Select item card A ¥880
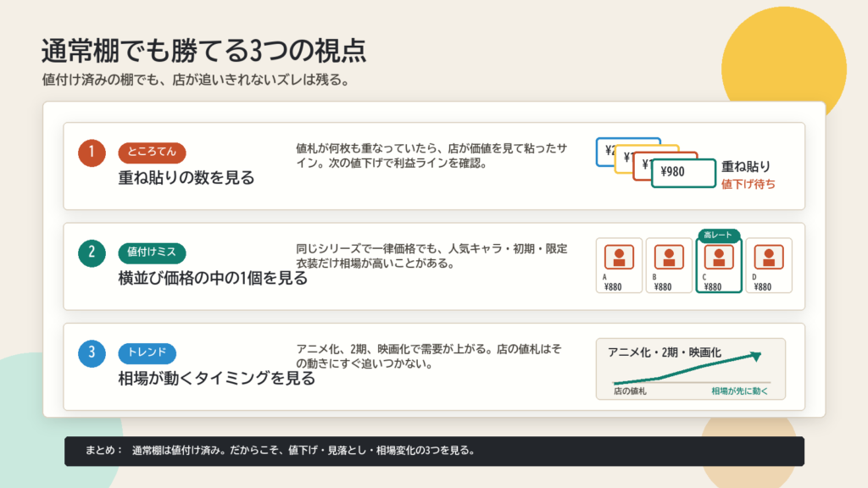Screen dimensions: 868x488 coord(619,265)
